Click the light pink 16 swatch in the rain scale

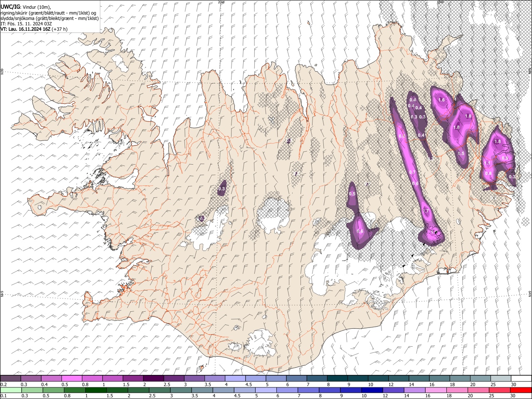(436, 390)
